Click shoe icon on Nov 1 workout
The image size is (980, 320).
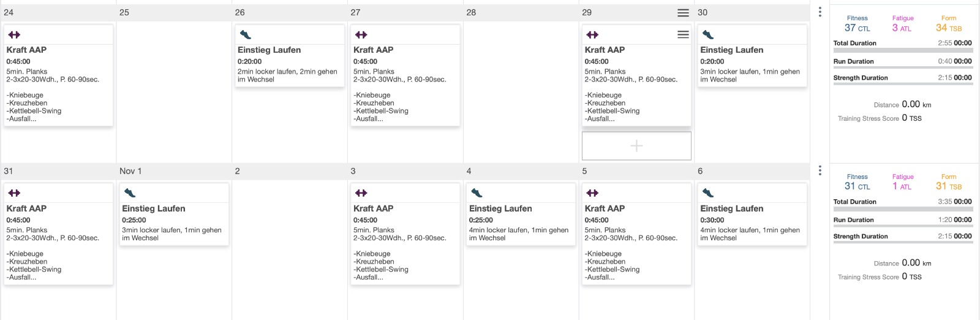(130, 193)
